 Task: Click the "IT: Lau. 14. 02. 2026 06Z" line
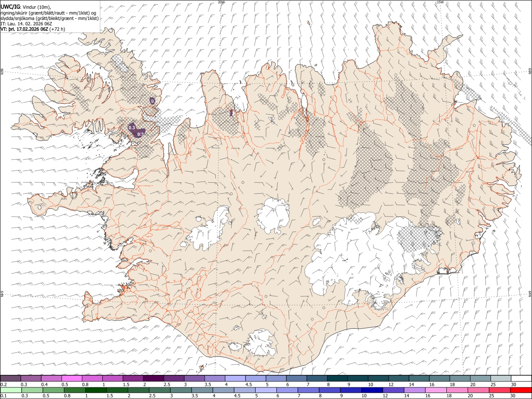[26, 24]
